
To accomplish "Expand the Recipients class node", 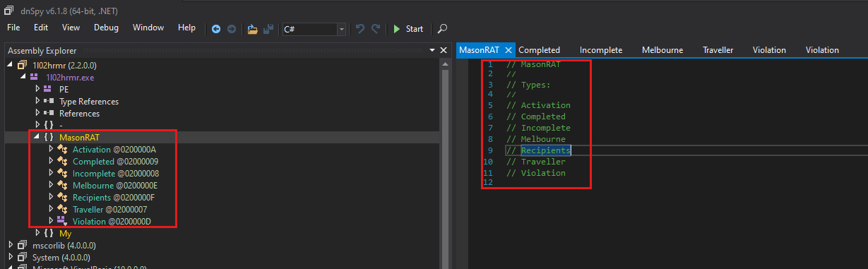I will (x=51, y=197).
